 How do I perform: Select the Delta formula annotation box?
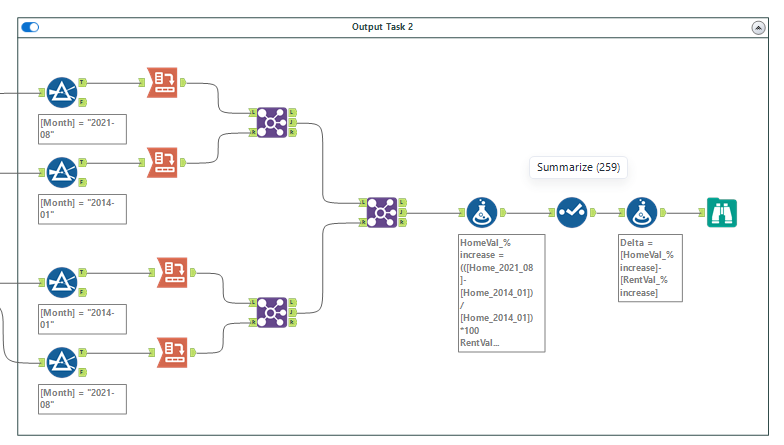coord(650,268)
